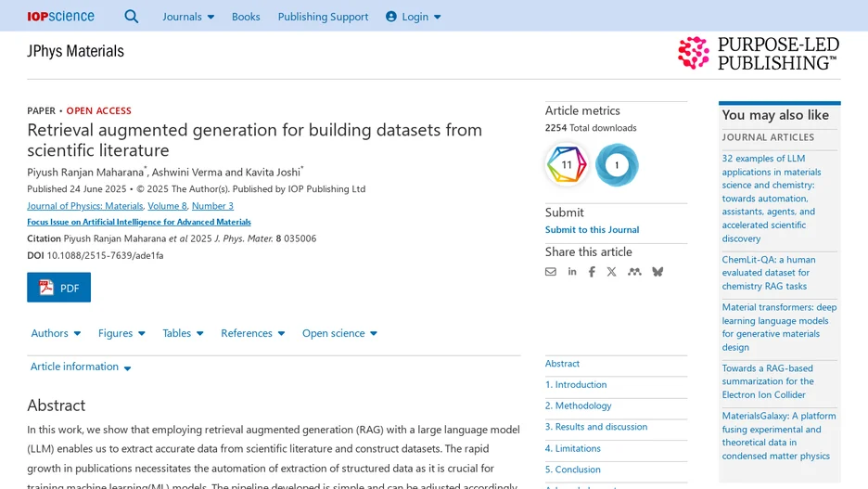Open the search magnifier icon

pyautogui.click(x=131, y=17)
